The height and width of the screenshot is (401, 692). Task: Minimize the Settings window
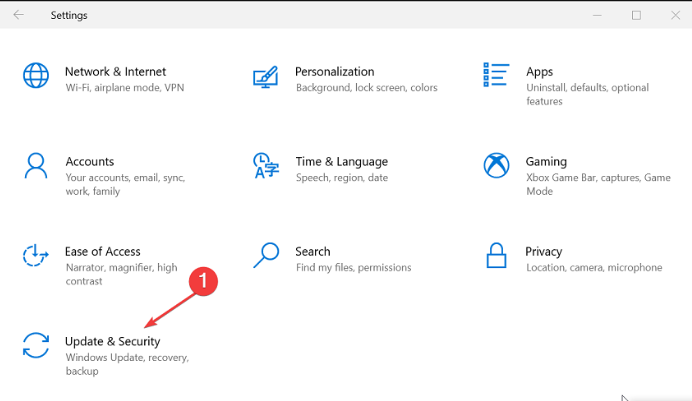pos(597,15)
